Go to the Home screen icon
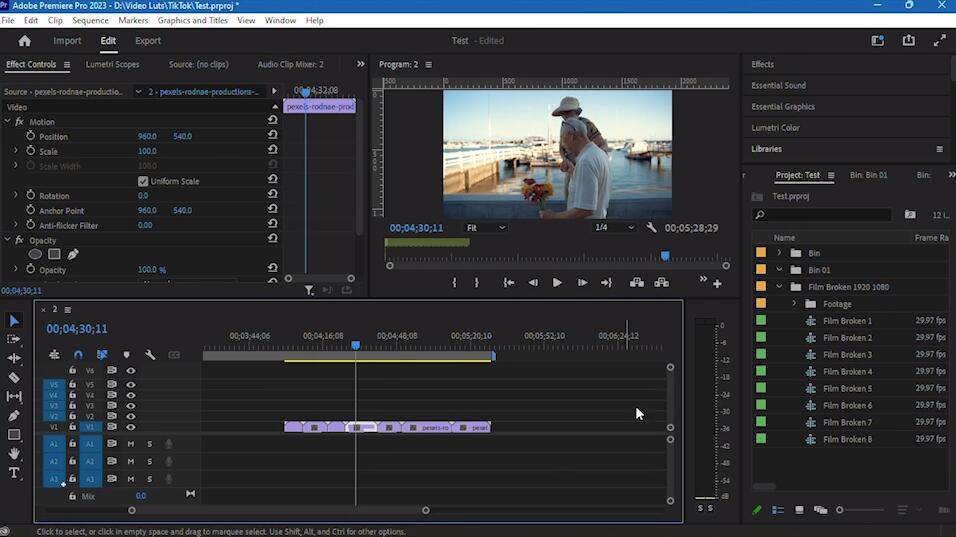Image resolution: width=956 pixels, height=537 pixels. [24, 41]
